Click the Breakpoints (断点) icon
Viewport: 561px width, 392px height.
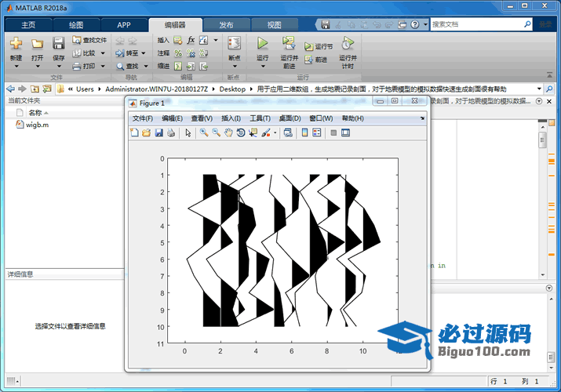[235, 43]
